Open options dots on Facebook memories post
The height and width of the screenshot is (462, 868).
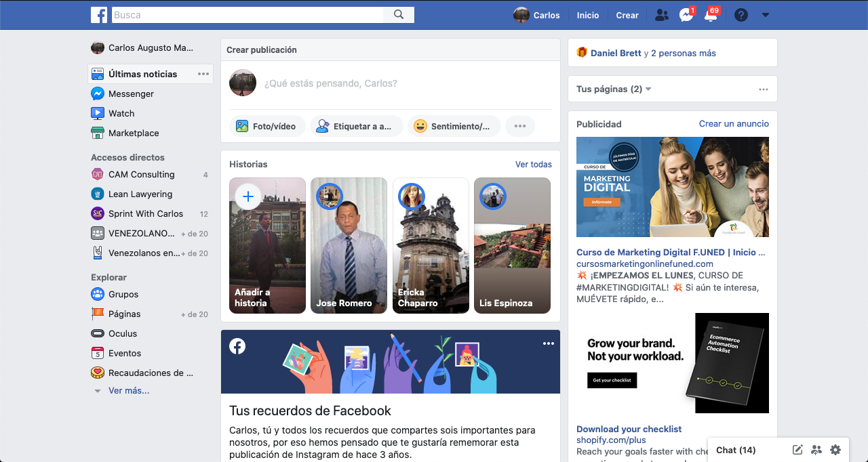pos(549,343)
